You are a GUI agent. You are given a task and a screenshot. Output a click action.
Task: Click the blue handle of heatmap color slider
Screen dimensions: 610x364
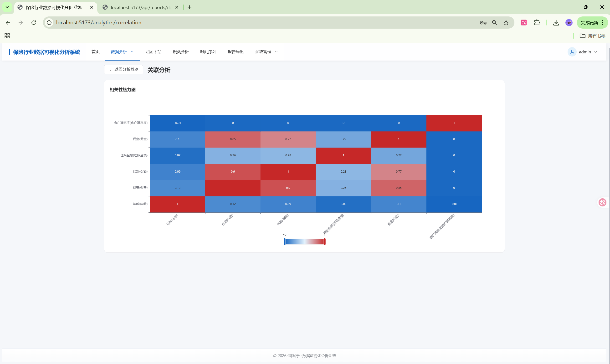285,242
